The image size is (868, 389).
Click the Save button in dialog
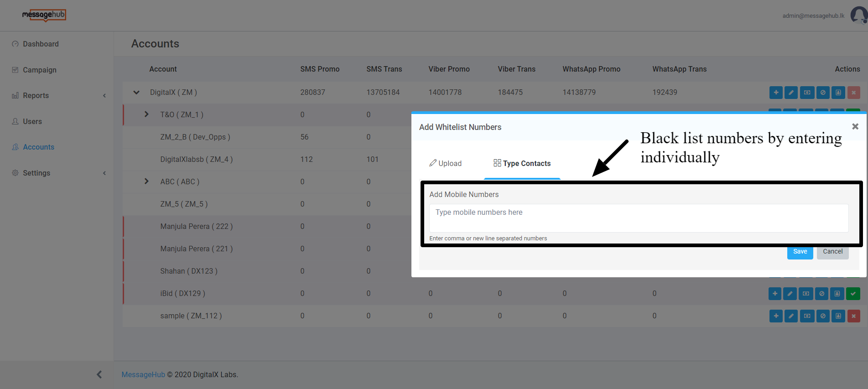(x=800, y=252)
